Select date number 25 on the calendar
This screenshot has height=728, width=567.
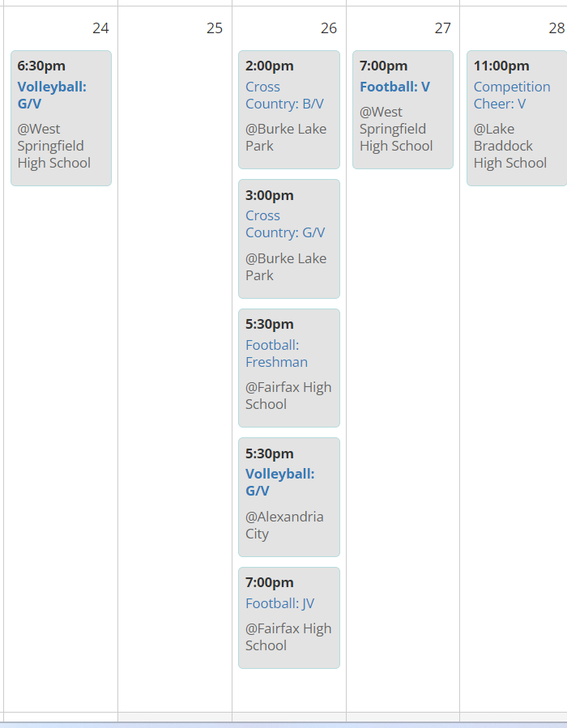[x=215, y=28]
